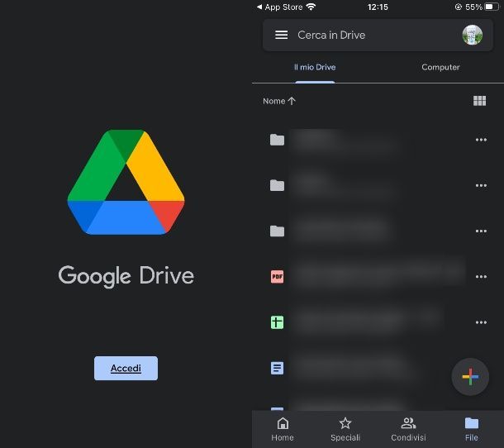The height and width of the screenshot is (448, 504).
Task: Open more options for PDF file
Action: pos(481,277)
